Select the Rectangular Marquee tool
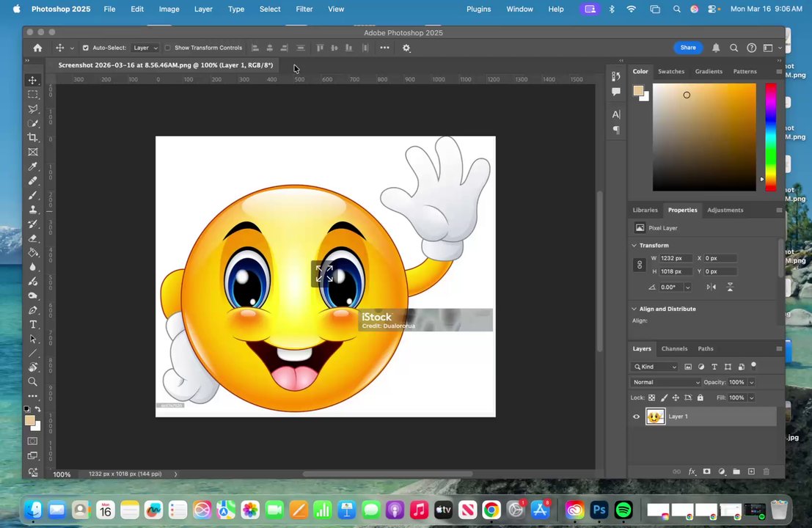The image size is (812, 528). 33,95
